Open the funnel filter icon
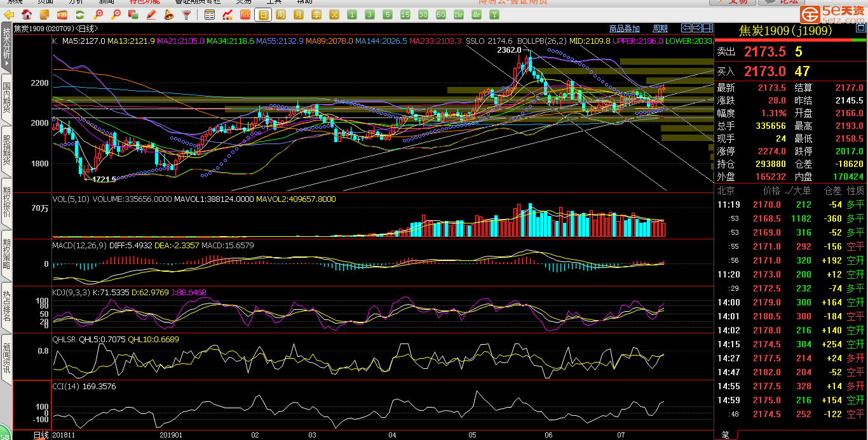The image size is (868, 440). tap(186, 15)
